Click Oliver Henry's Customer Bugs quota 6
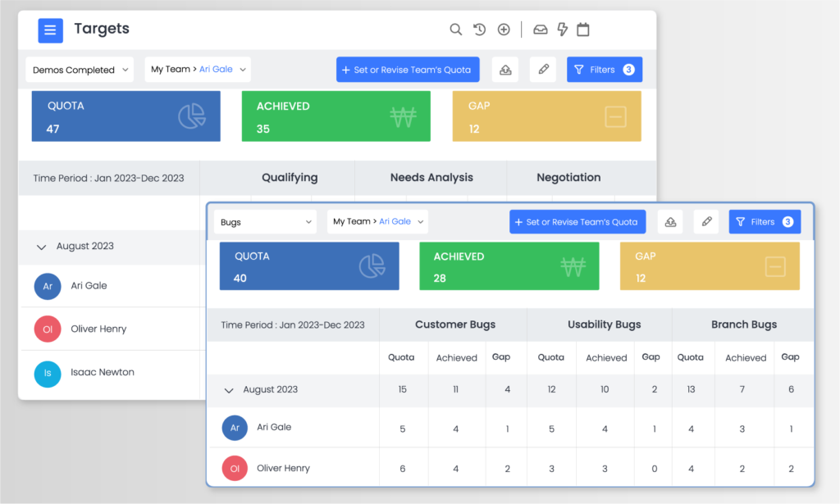 pyautogui.click(x=402, y=469)
